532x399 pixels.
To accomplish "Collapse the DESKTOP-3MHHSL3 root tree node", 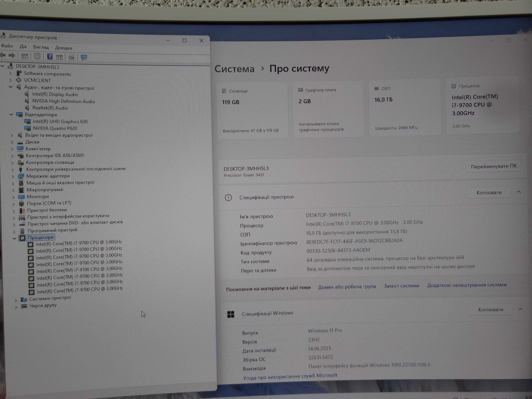I will point(2,66).
